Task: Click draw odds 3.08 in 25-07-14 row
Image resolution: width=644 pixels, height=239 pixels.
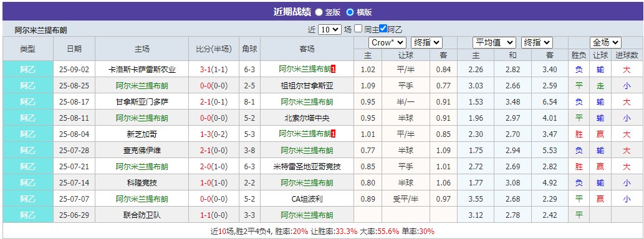Action: (512, 182)
